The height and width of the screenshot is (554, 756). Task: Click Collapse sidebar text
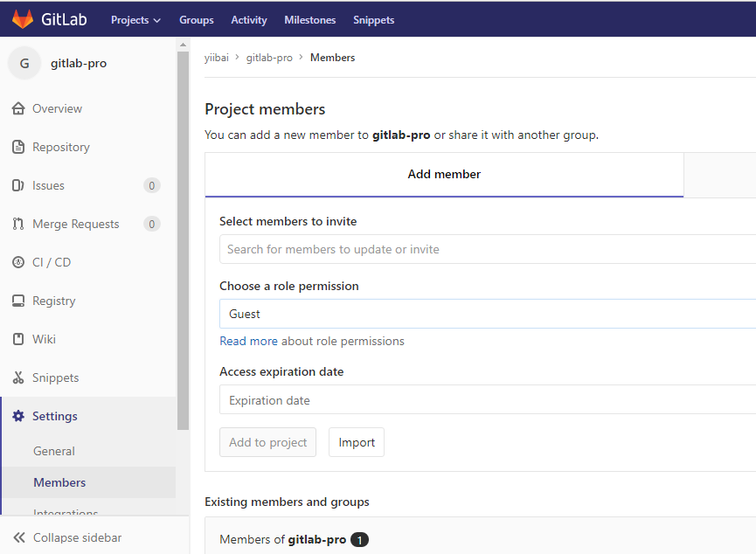[77, 537]
